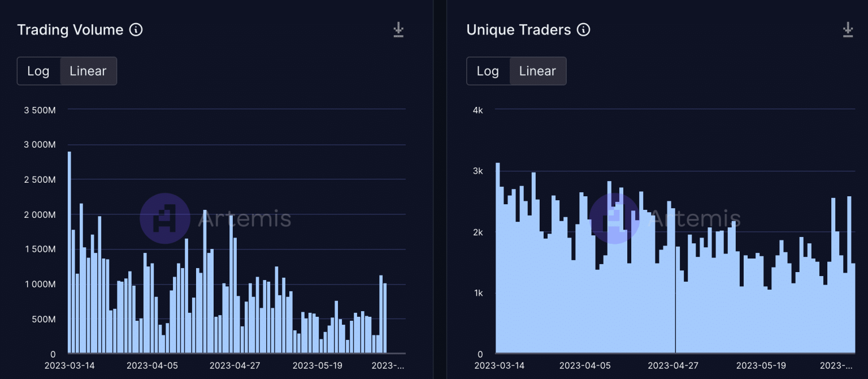Click the Trading Volume chart title
The height and width of the screenshot is (379, 868).
(x=70, y=30)
